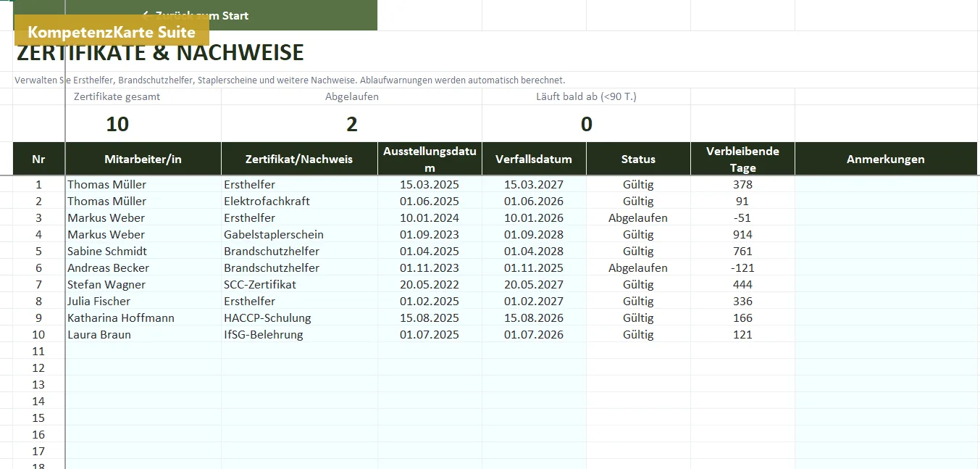Select expiry date 01.06.2026

pyautogui.click(x=534, y=201)
